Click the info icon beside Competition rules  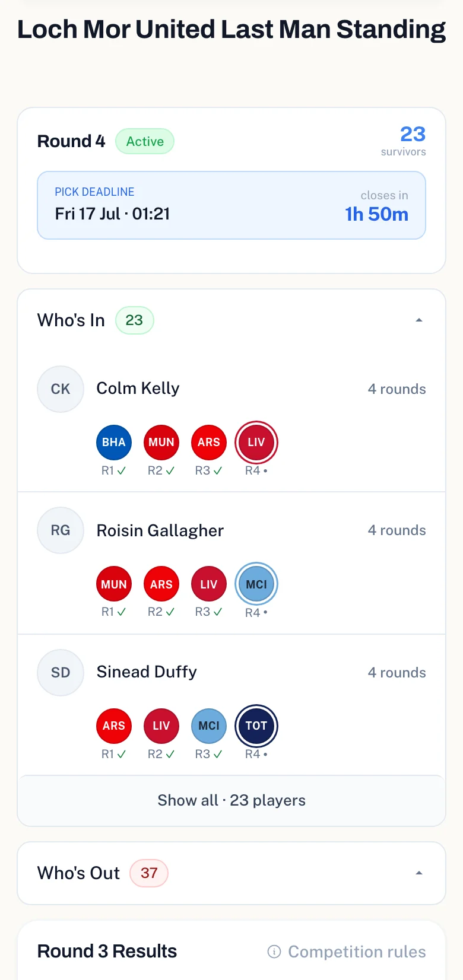(x=274, y=952)
